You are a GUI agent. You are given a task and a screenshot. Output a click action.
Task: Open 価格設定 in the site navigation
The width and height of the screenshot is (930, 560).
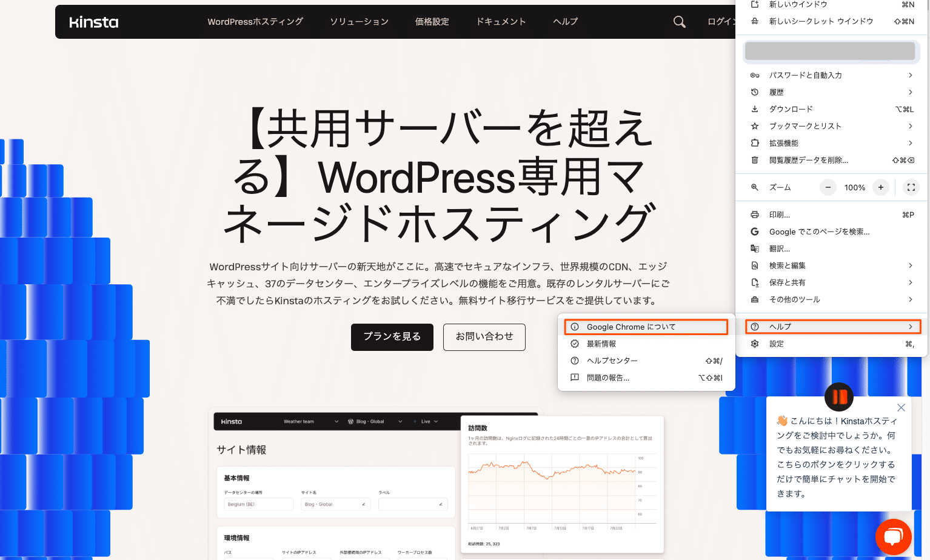[432, 21]
